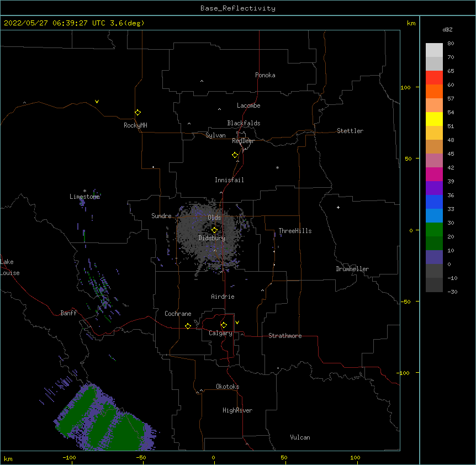Pick the green swatch between 30 and 20 dBZ
This screenshot has height=465, width=476.
[x=434, y=230]
